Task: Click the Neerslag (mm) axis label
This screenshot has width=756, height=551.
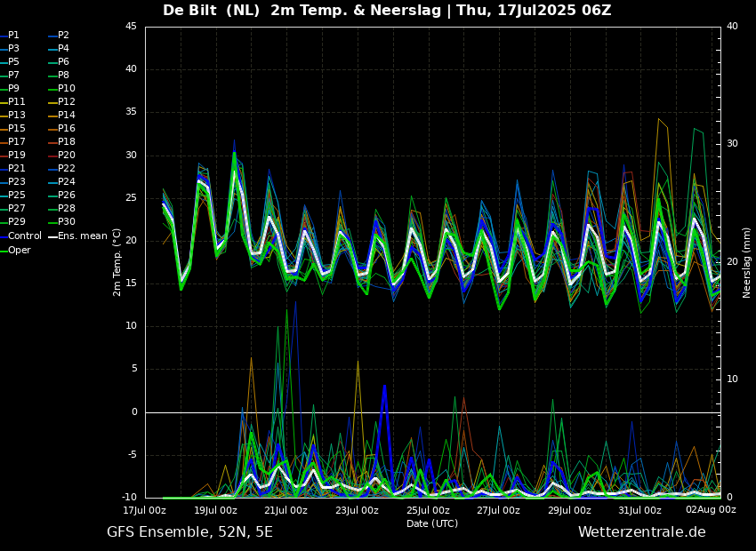Action: tap(747, 261)
